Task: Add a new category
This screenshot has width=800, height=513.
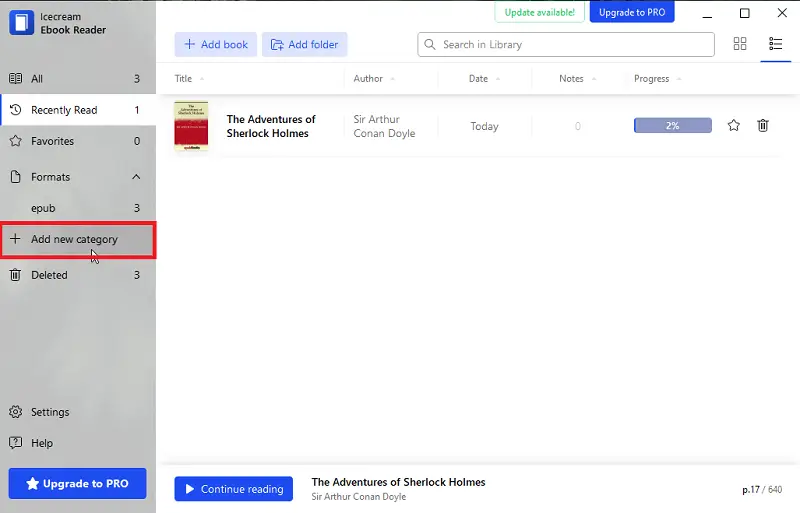Action: tap(78, 239)
